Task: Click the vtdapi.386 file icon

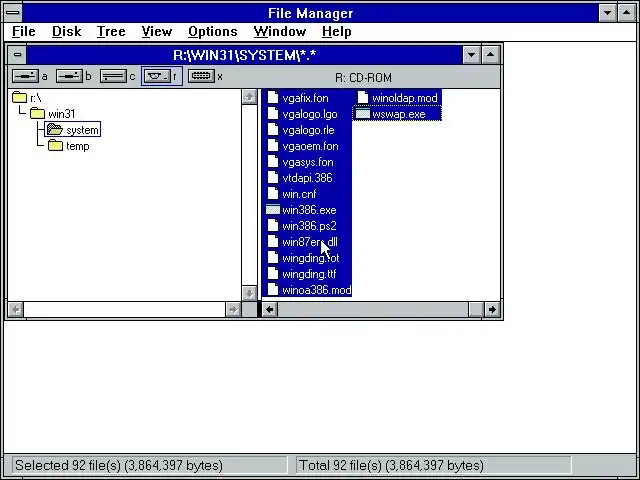Action: tap(273, 178)
